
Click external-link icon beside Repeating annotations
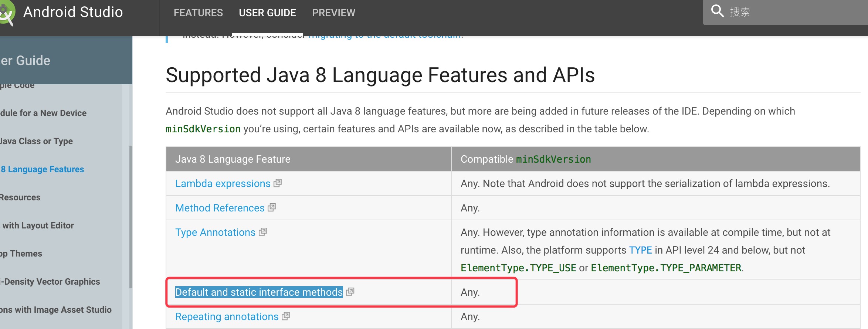[x=286, y=316]
